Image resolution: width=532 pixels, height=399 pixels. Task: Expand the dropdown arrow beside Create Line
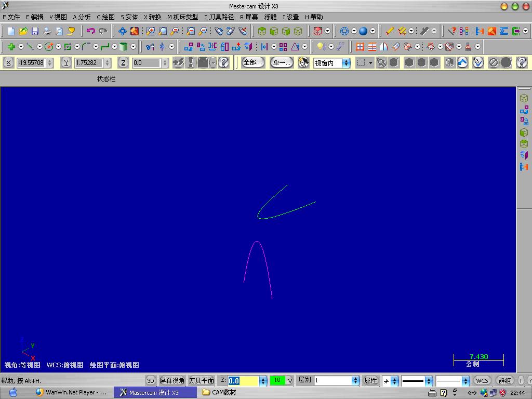[39, 46]
